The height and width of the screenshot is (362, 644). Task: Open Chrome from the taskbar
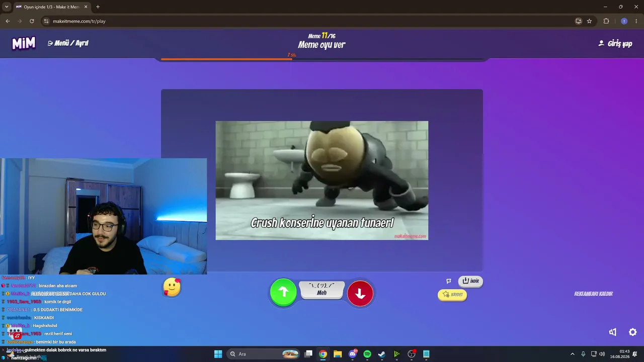[323, 354]
